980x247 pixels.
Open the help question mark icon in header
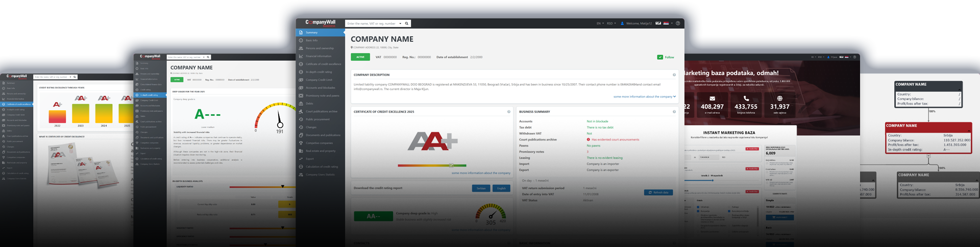click(678, 23)
